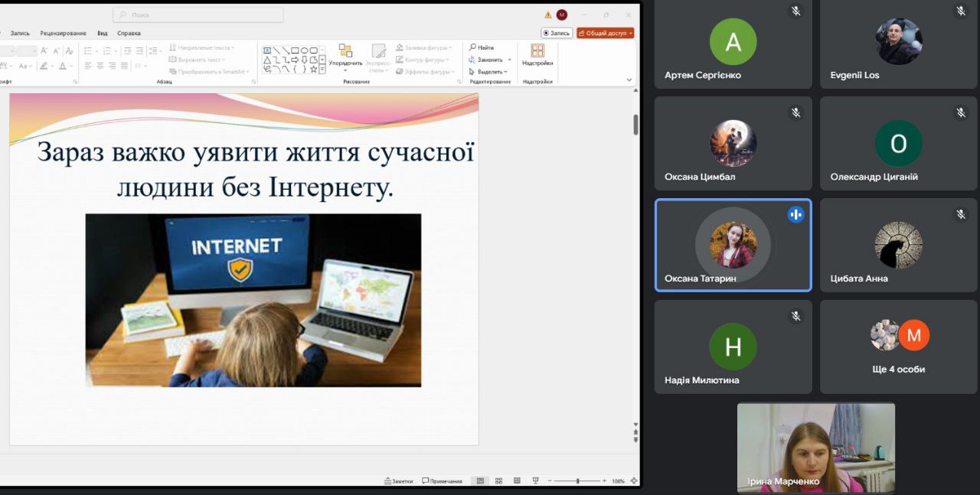980x495 pixels.
Task: Open the Запись ribbon tab
Action: [20, 33]
